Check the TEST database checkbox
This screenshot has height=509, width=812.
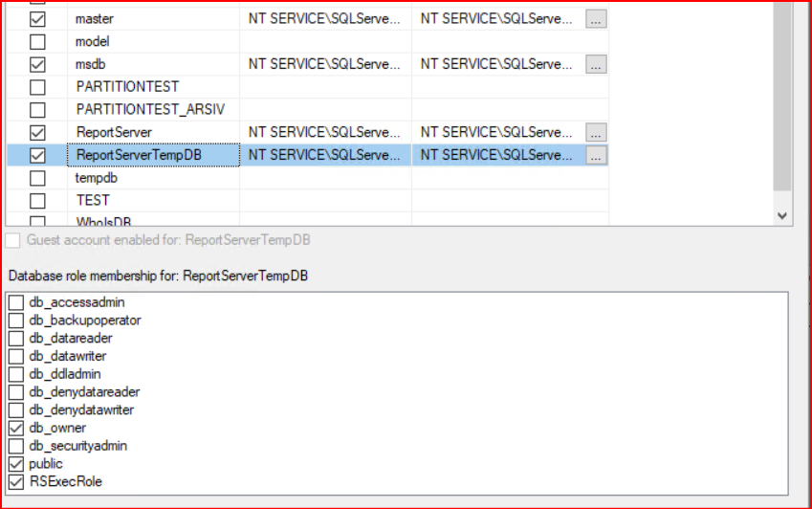point(37,201)
